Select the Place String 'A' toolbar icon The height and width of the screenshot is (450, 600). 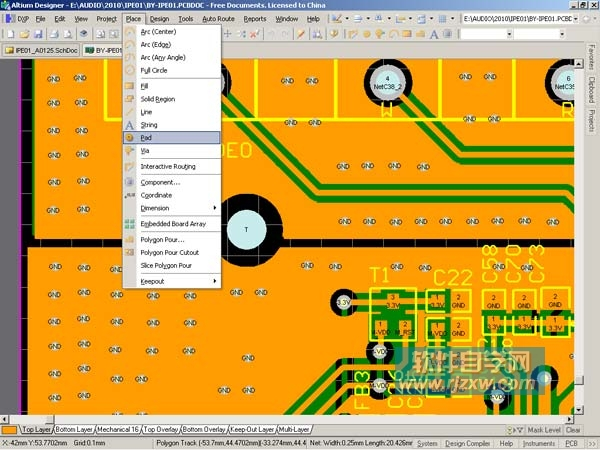pyautogui.click(x=434, y=34)
